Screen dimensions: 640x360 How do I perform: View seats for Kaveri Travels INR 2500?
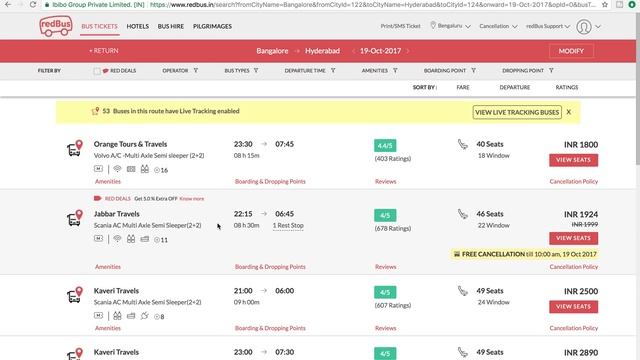pyautogui.click(x=573, y=307)
